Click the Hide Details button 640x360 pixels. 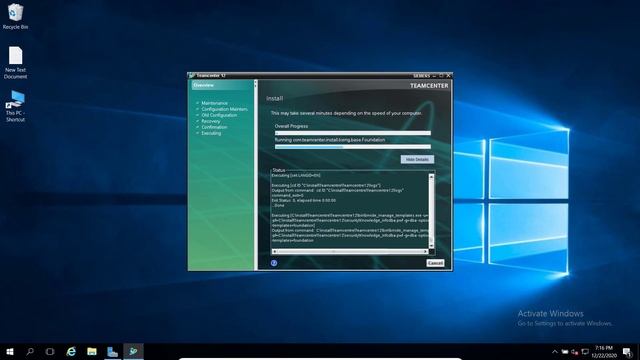coord(417,159)
